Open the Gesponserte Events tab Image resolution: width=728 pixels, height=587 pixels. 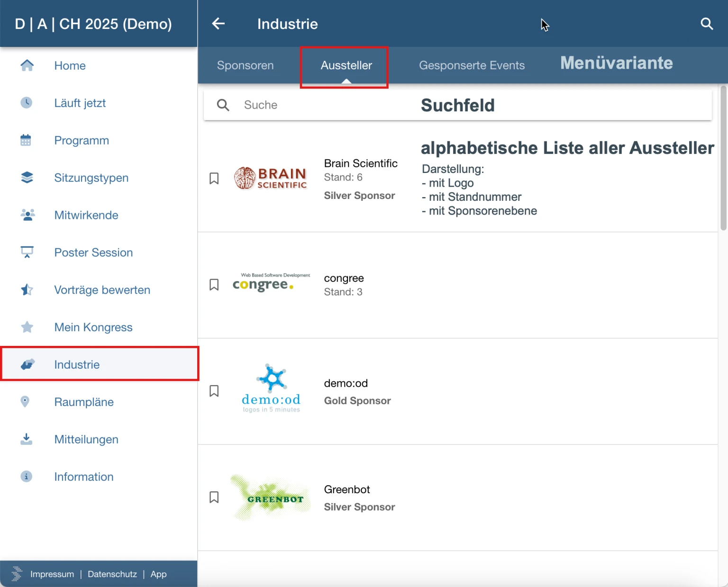pos(472,65)
